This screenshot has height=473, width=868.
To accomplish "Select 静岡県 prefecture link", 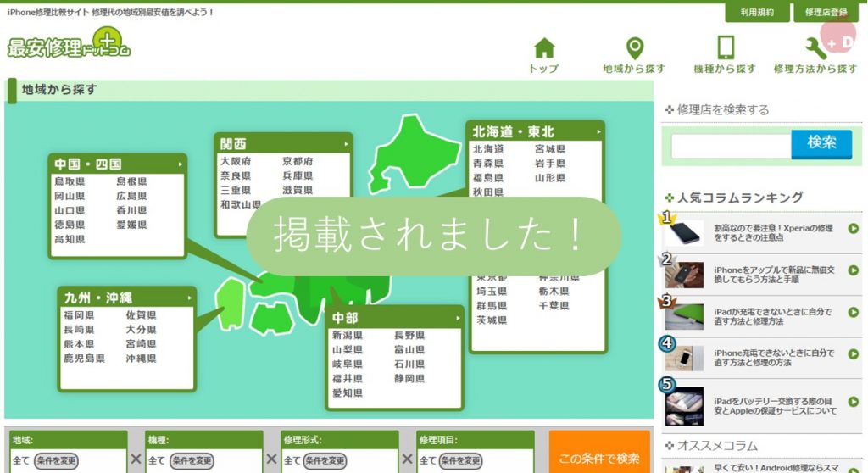I will click(409, 379).
